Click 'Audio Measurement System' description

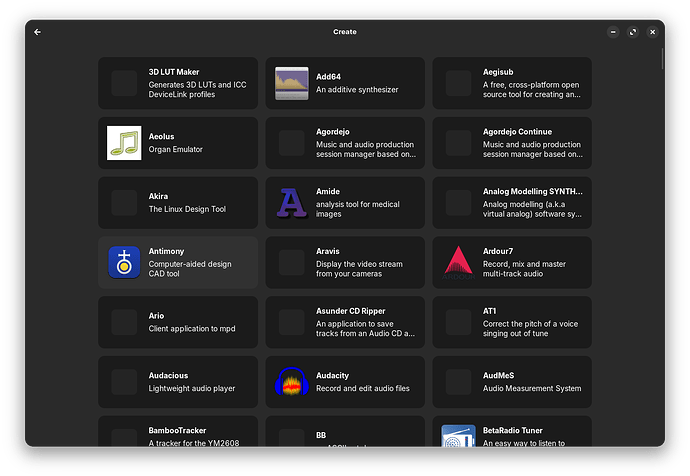point(532,388)
